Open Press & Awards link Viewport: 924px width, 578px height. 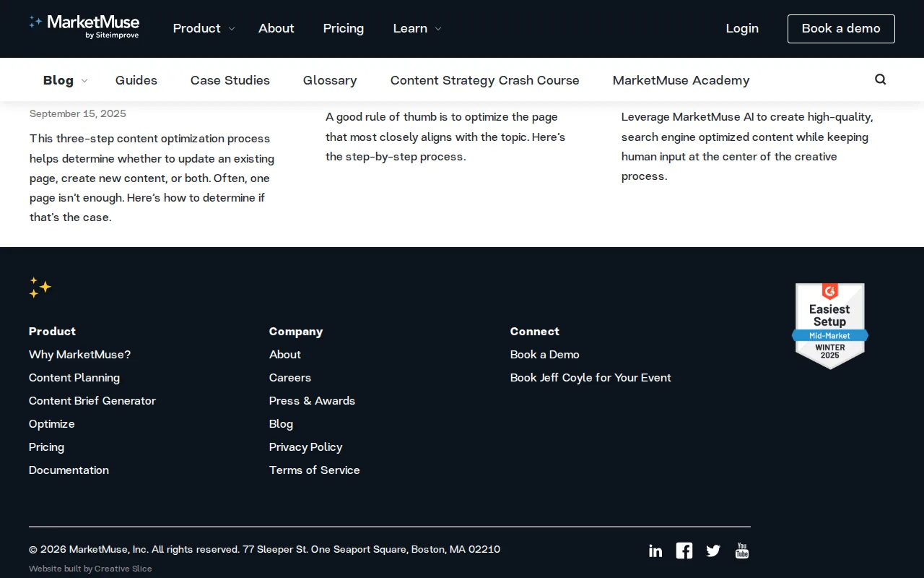pyautogui.click(x=313, y=400)
